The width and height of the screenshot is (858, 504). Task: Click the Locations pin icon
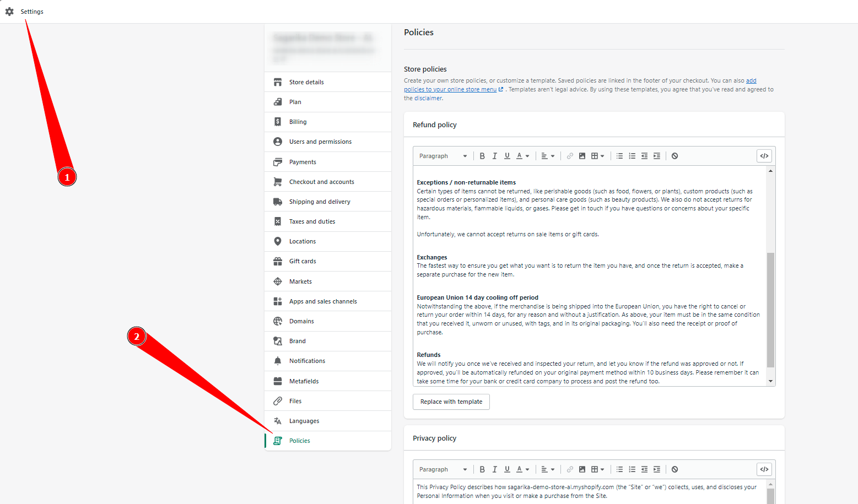pos(278,241)
